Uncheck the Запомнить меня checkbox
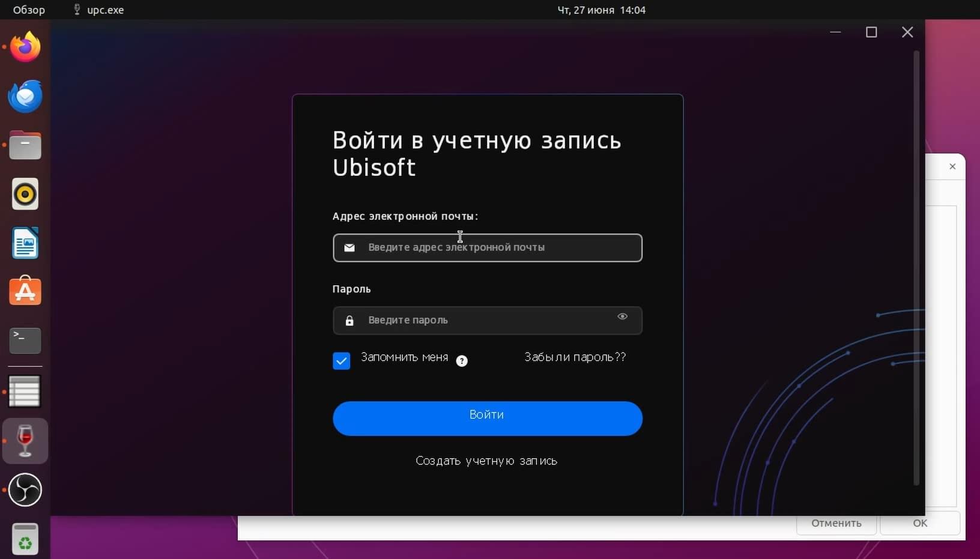The height and width of the screenshot is (559, 980). click(341, 361)
